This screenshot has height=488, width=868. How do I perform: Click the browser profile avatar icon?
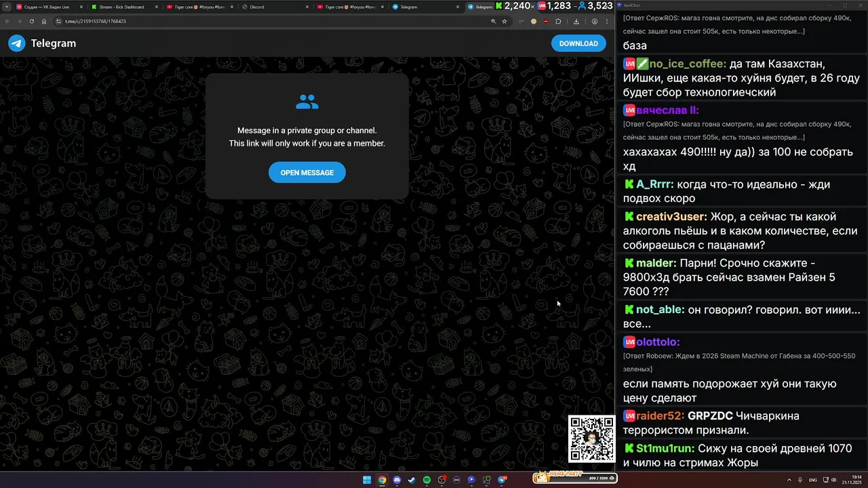tap(595, 21)
